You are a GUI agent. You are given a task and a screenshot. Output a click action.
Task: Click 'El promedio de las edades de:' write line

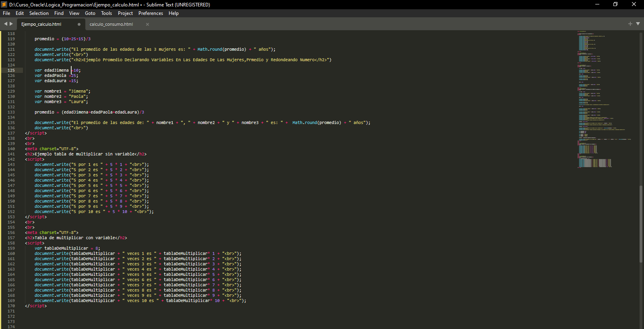point(202,122)
